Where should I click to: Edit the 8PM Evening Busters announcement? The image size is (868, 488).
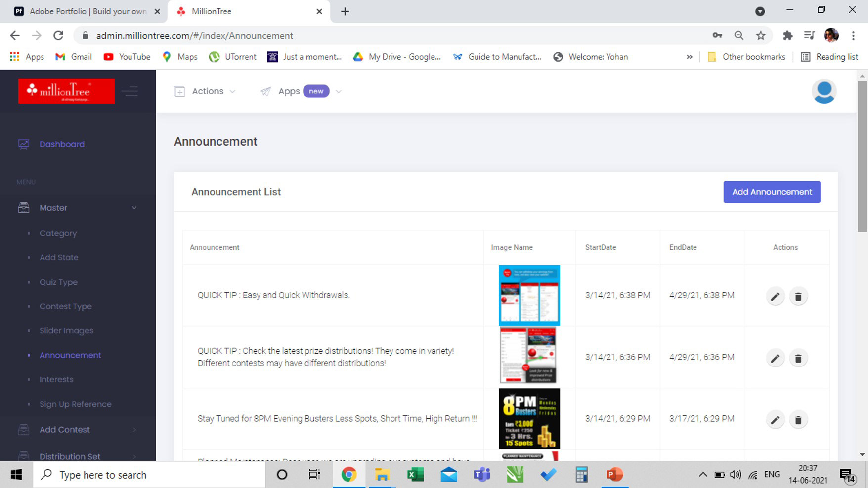click(775, 420)
